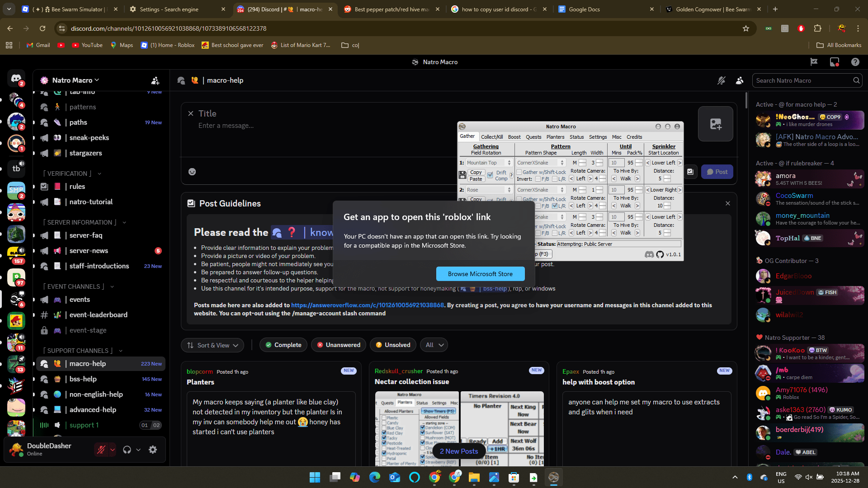Click the search magnifier in Search Natro Macro
This screenshot has height=488, width=868.
tap(856, 80)
